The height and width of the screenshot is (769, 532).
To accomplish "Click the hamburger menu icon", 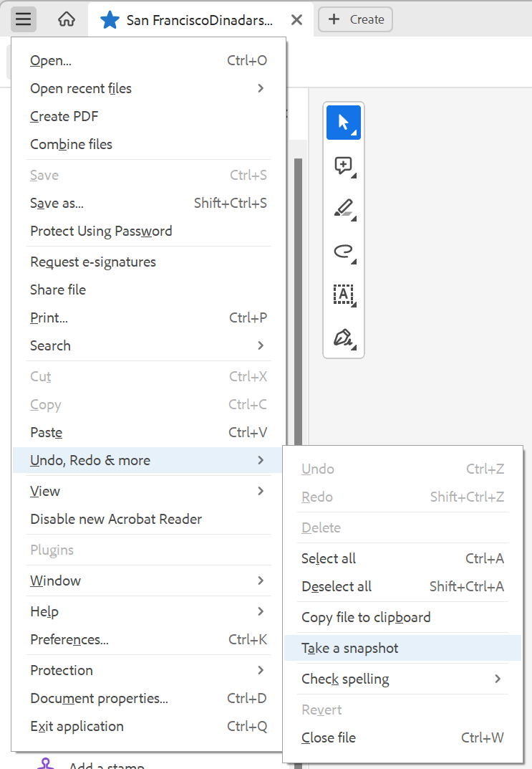I will click(x=23, y=19).
